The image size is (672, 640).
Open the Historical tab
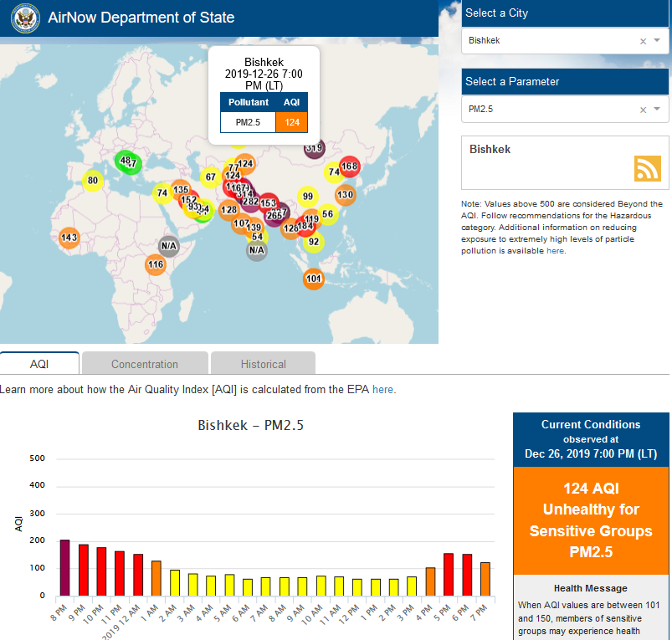(x=263, y=364)
